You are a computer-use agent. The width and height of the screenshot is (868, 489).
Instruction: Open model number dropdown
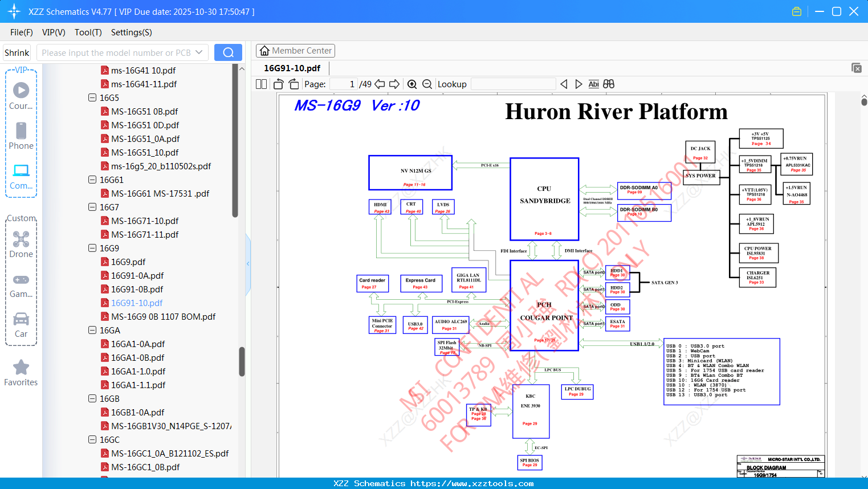[199, 52]
